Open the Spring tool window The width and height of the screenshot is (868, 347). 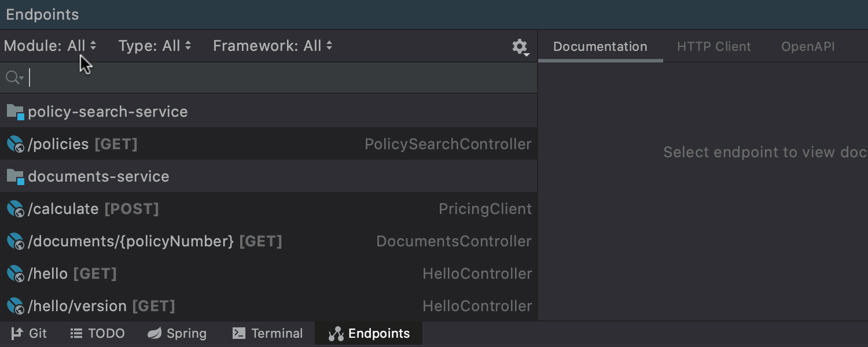[177, 334]
